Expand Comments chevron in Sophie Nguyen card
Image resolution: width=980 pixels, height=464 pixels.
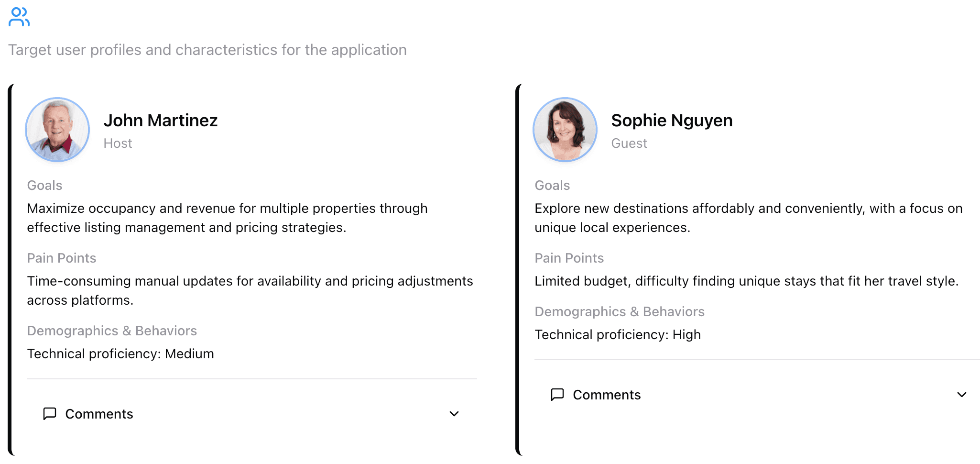(962, 395)
